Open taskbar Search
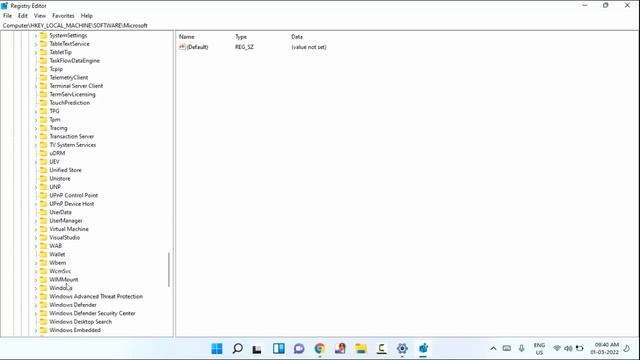640x360 pixels. [x=237, y=348]
